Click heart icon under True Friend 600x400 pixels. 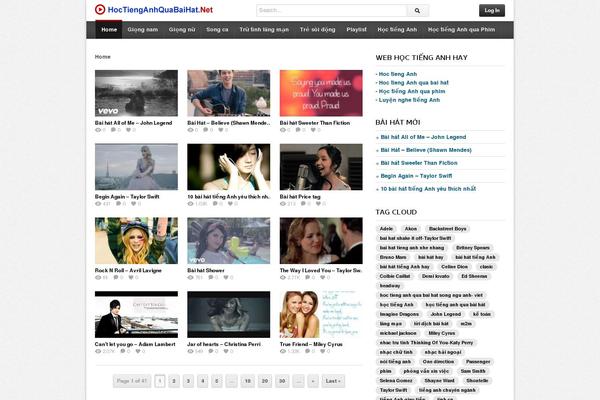pyautogui.click(x=323, y=351)
